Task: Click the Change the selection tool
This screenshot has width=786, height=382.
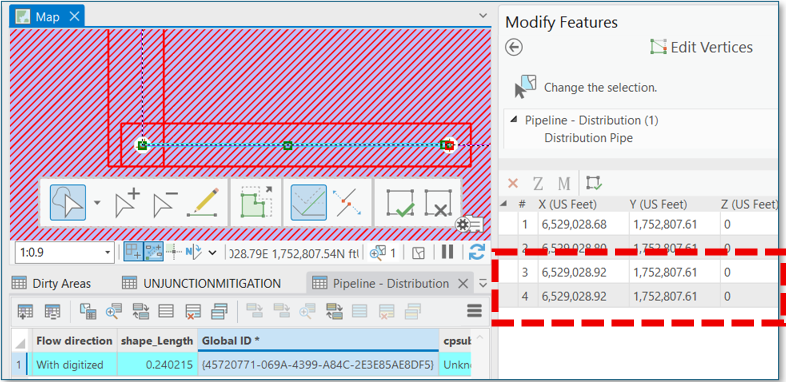Action: [585, 87]
